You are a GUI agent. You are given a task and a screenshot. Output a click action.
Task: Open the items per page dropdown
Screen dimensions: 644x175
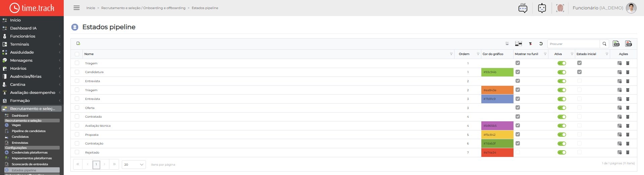pyautogui.click(x=133, y=164)
